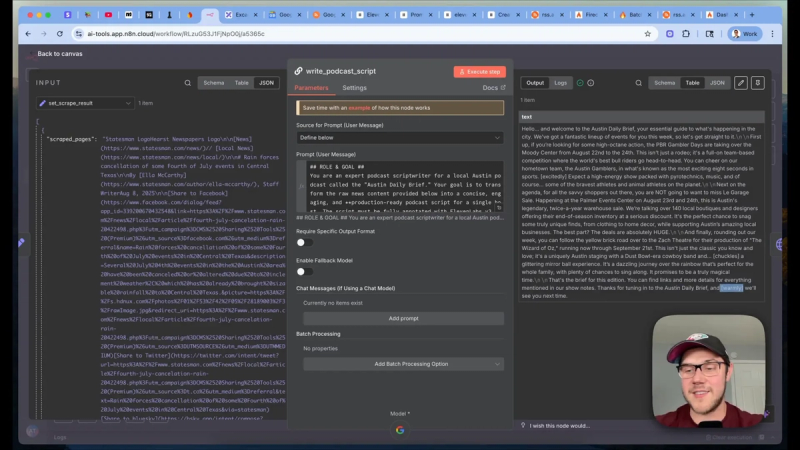800x450 pixels.
Task: Click the expand icon in prompt editor corner
Action: [x=499, y=208]
